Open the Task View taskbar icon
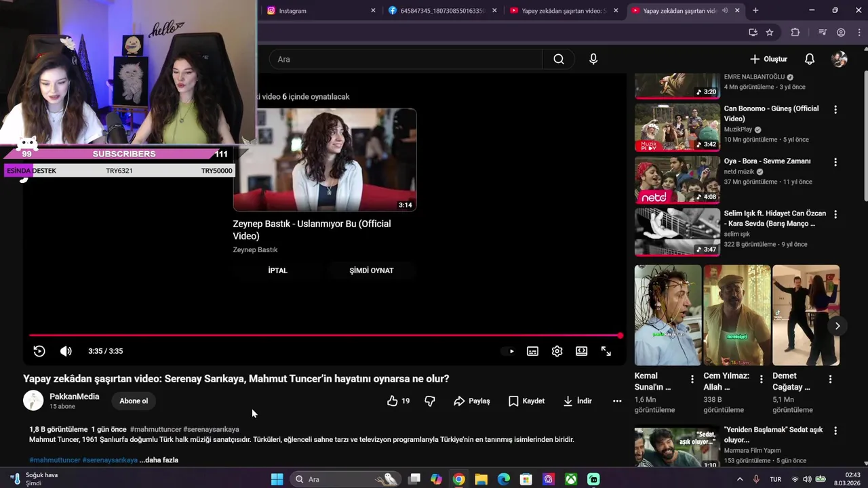868x488 pixels. point(414,479)
